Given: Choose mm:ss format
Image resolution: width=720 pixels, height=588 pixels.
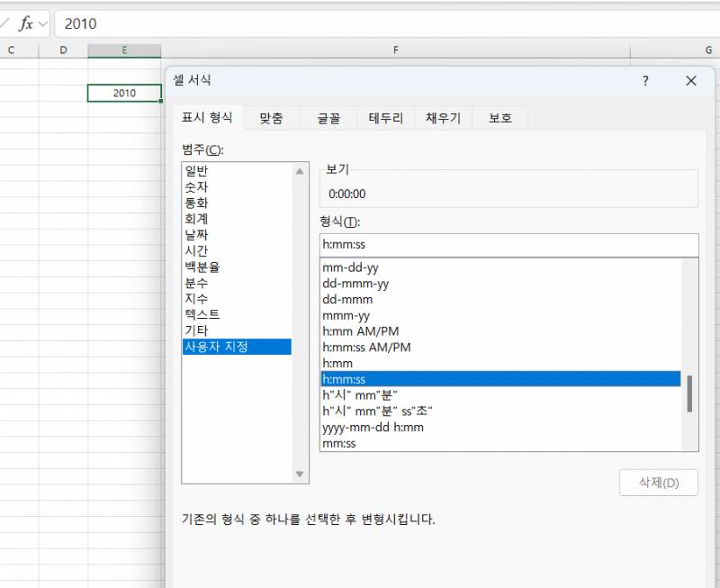Looking at the screenshot, I should pyautogui.click(x=500, y=443).
